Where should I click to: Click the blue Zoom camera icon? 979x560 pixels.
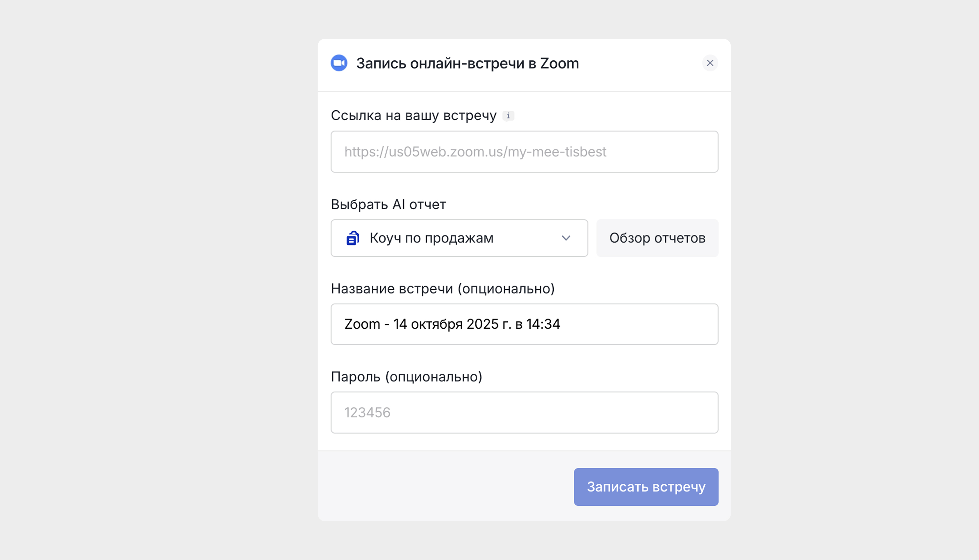(x=339, y=63)
